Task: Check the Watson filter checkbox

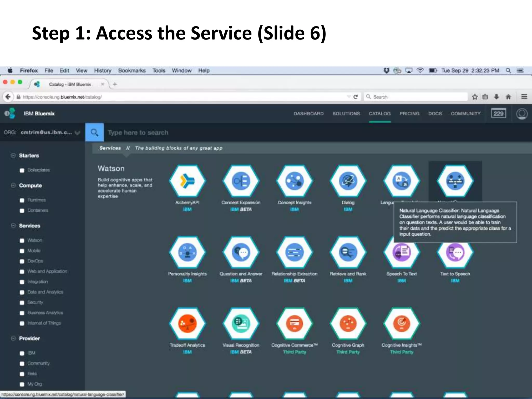Action: click(x=22, y=241)
